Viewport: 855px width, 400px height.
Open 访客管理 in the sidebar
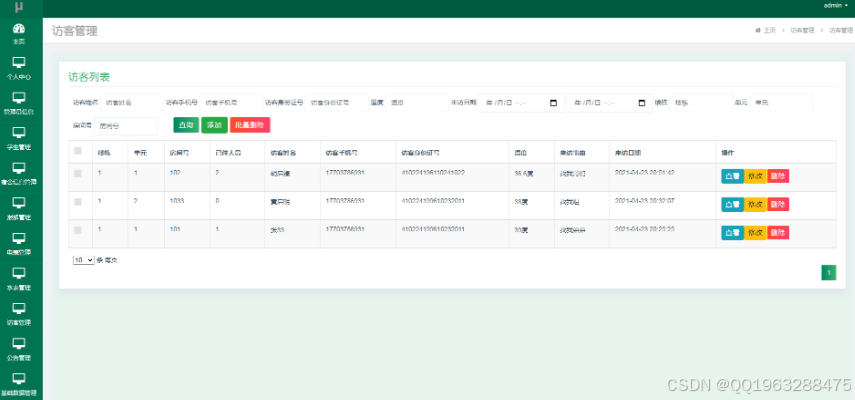coord(19,314)
